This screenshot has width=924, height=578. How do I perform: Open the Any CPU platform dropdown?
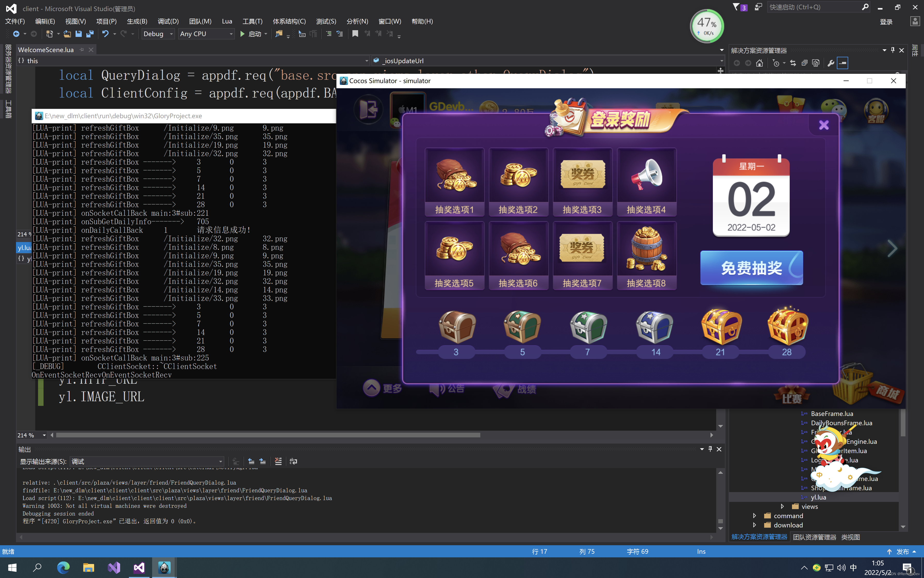click(x=206, y=34)
